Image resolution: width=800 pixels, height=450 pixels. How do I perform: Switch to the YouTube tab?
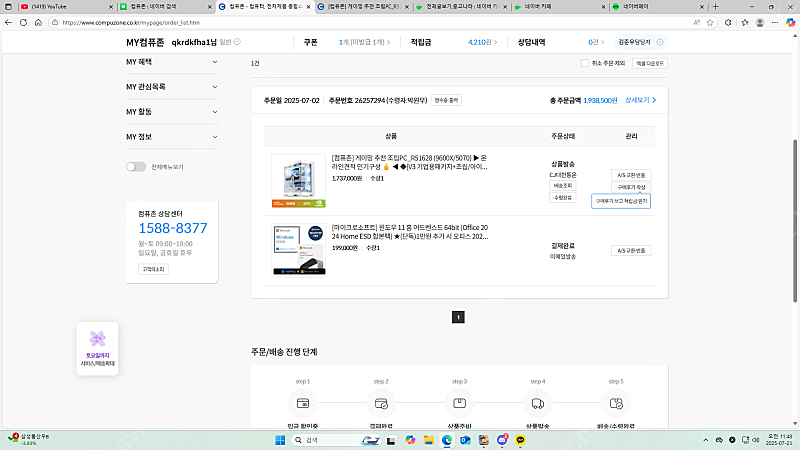tap(64, 7)
